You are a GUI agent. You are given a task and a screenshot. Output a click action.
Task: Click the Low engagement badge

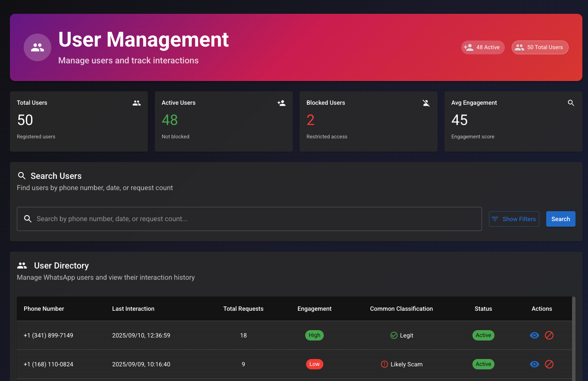pos(315,364)
